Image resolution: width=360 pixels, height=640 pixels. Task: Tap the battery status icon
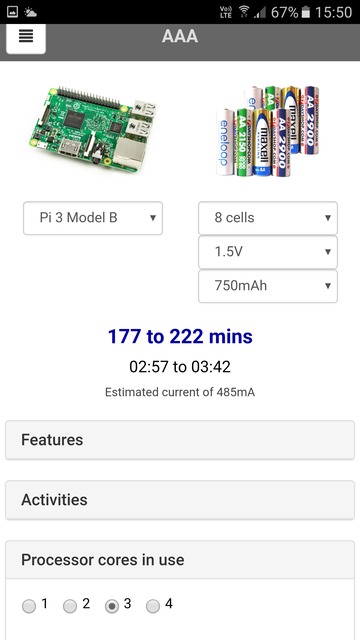[305, 12]
